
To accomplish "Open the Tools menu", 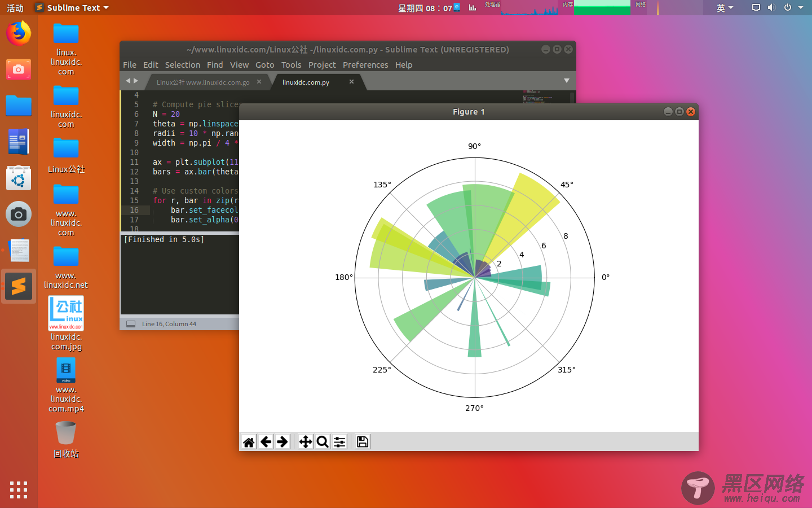I will tap(292, 65).
